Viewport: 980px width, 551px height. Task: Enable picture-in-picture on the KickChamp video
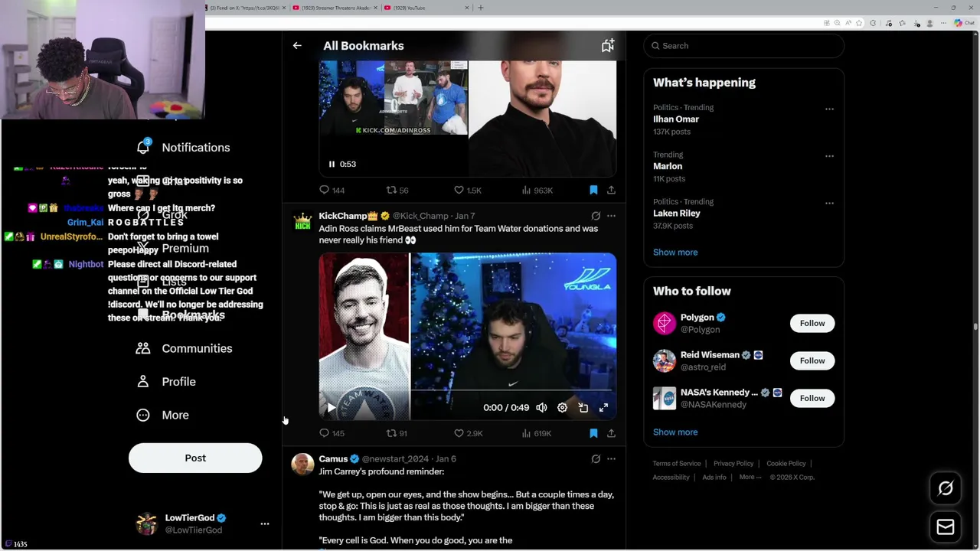583,408
